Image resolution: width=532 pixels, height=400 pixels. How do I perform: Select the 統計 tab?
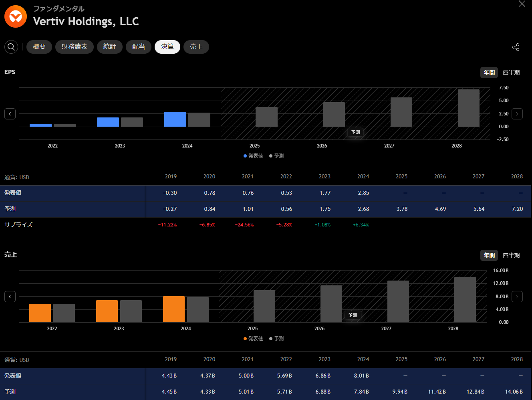(110, 47)
